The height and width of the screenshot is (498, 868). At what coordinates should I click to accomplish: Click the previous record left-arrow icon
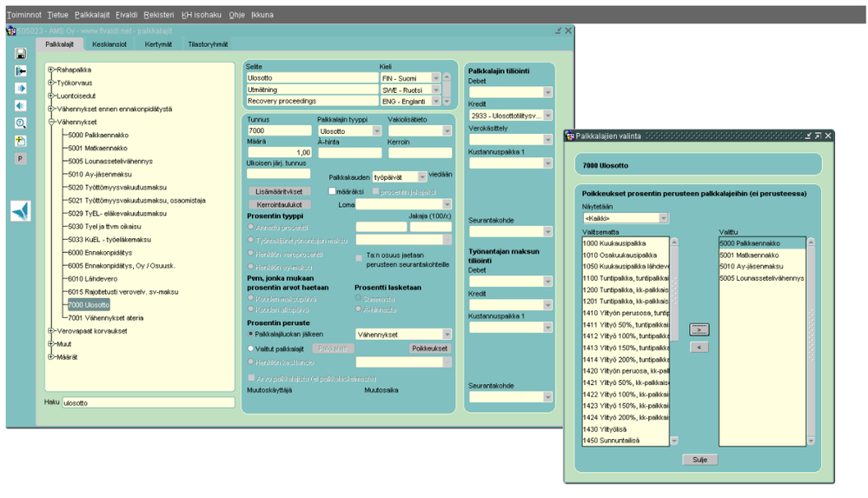pos(21,105)
